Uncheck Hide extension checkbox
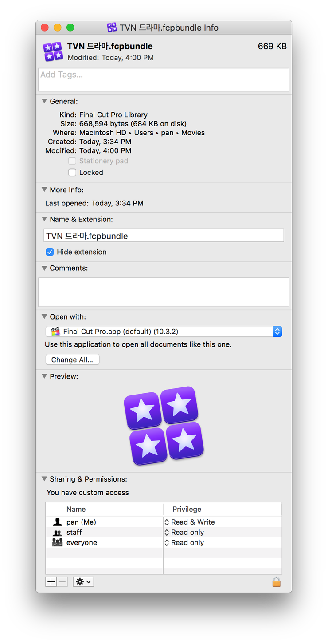Screen dimensions: 328x644 (50, 252)
